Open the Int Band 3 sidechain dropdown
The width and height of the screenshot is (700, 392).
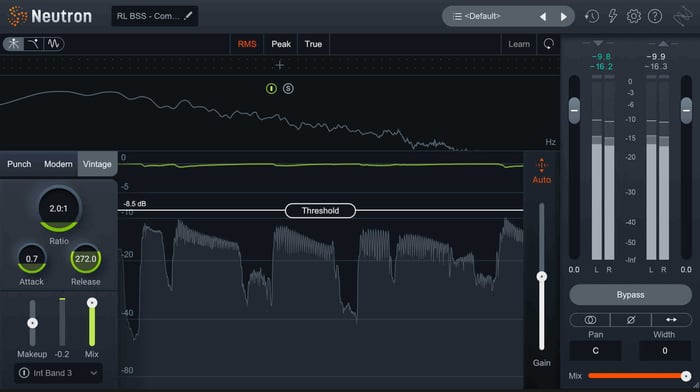pos(58,373)
